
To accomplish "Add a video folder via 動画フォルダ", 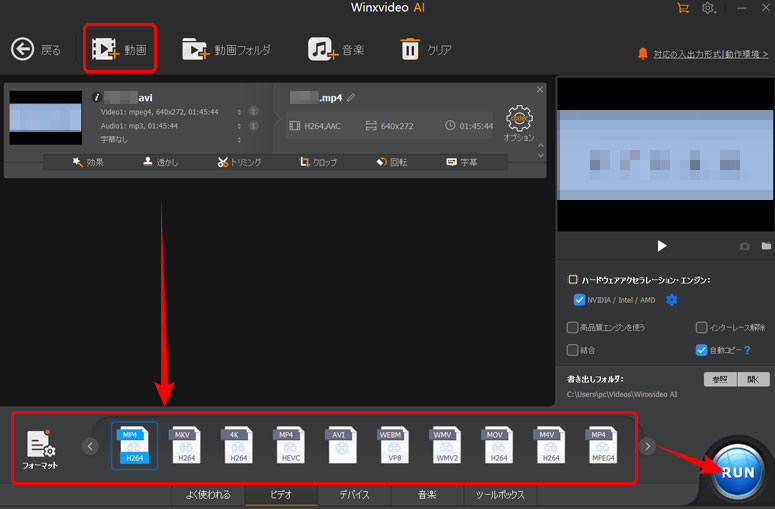I will 226,49.
